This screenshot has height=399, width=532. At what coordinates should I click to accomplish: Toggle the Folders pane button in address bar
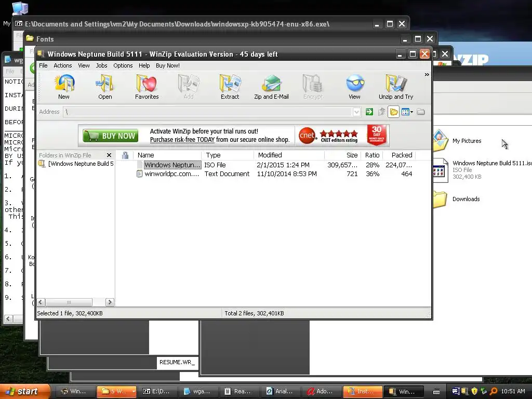tap(394, 112)
